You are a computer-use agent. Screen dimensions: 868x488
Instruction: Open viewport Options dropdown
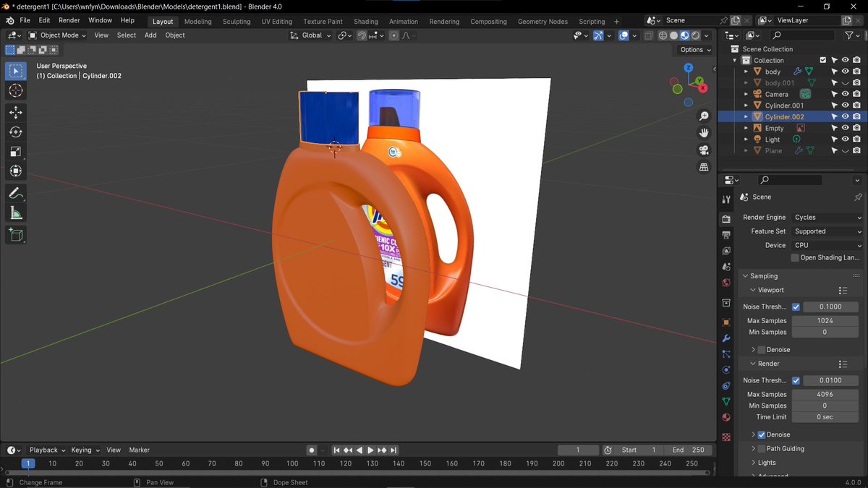click(x=696, y=49)
